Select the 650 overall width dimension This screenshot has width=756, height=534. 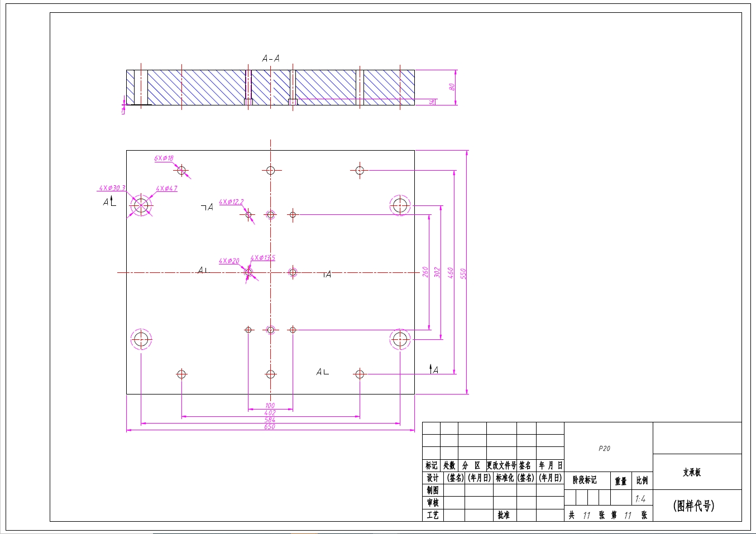pos(270,427)
